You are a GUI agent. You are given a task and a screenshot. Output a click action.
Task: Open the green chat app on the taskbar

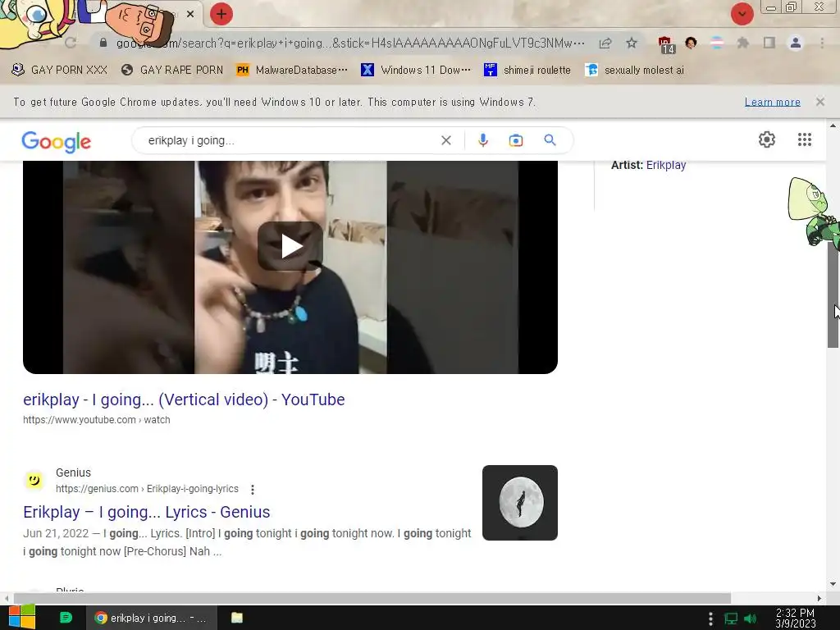point(66,618)
